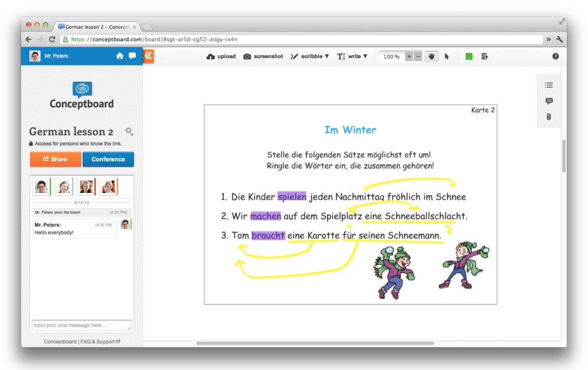Open board settings gear icon
This screenshot has height=370, width=588.
click(x=129, y=131)
